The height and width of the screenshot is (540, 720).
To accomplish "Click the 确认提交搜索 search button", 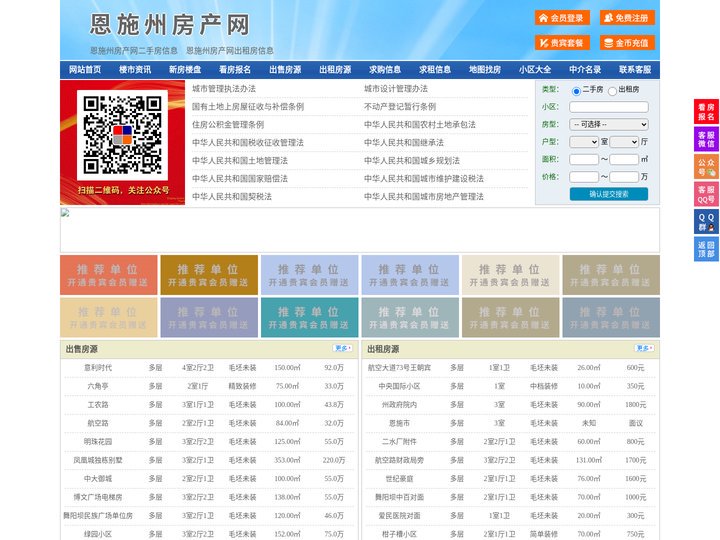I will point(609,194).
